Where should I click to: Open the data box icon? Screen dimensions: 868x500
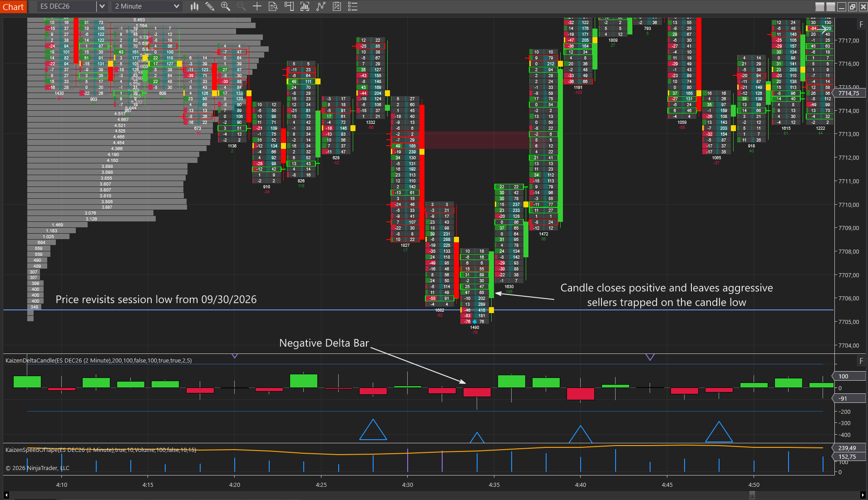(x=273, y=6)
